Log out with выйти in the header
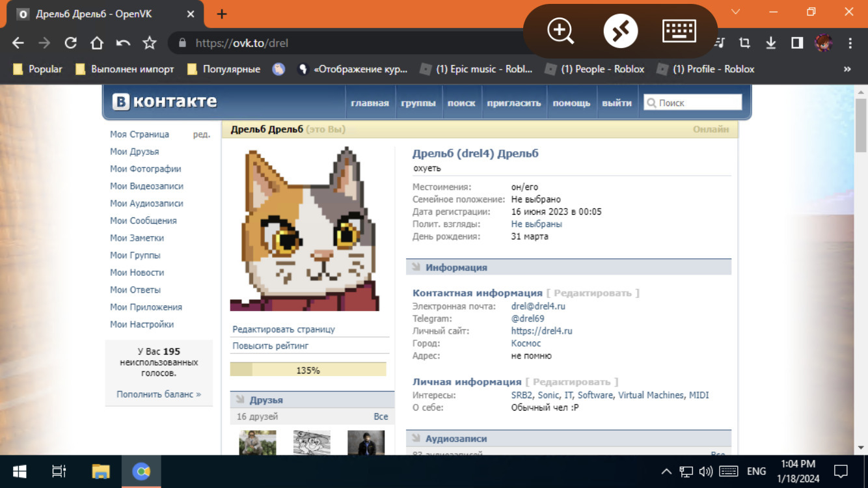This screenshot has height=488, width=868. click(617, 103)
